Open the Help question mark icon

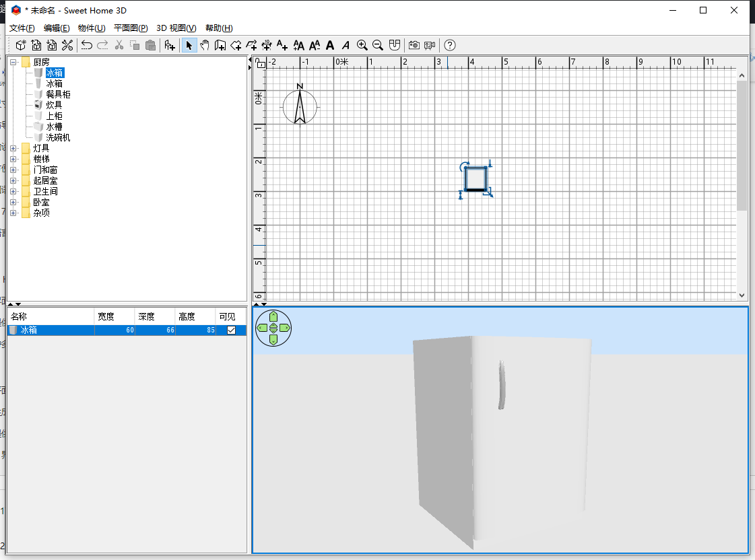coord(450,45)
